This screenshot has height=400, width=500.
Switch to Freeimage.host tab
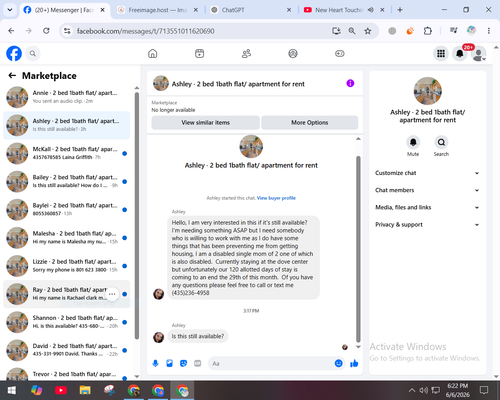[157, 10]
